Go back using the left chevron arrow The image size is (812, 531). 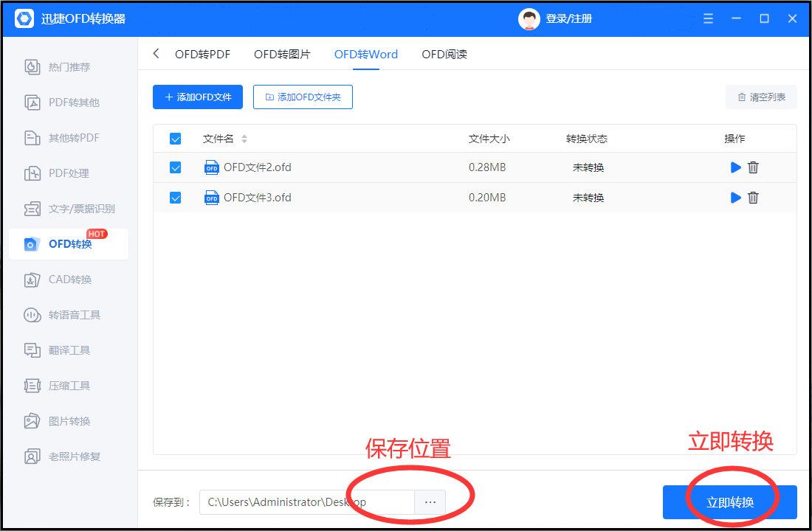[156, 53]
